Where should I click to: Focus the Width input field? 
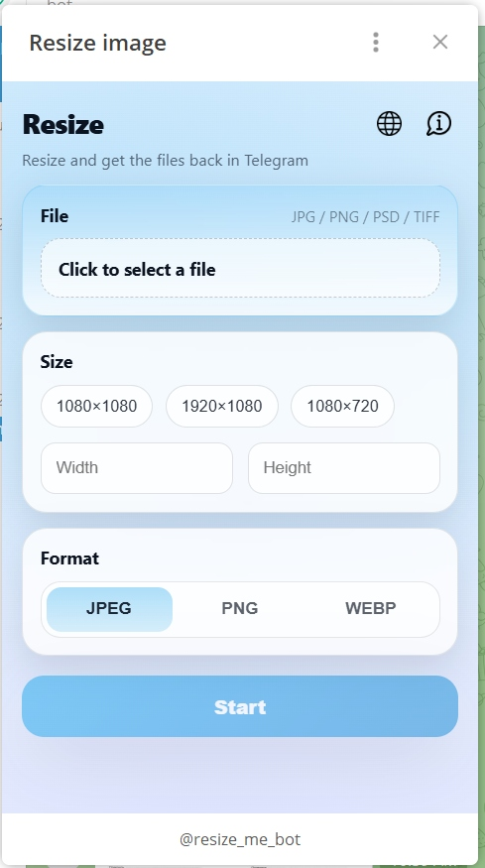click(137, 468)
